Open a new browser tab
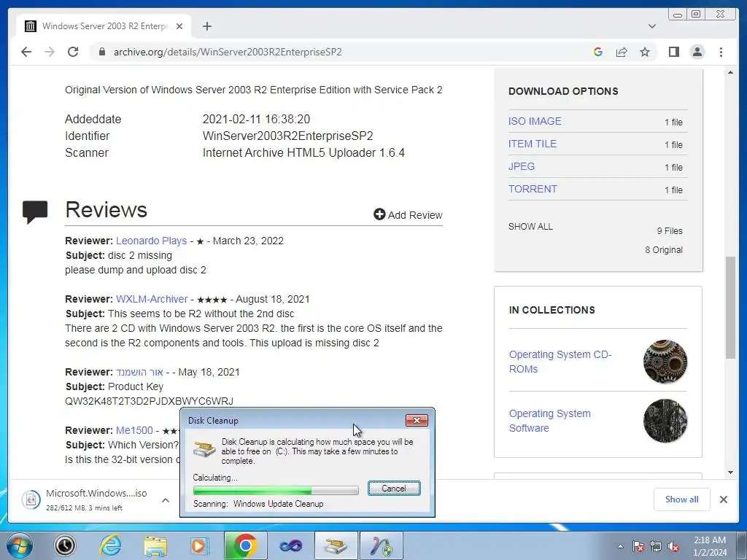This screenshot has width=747, height=560. pos(206,26)
